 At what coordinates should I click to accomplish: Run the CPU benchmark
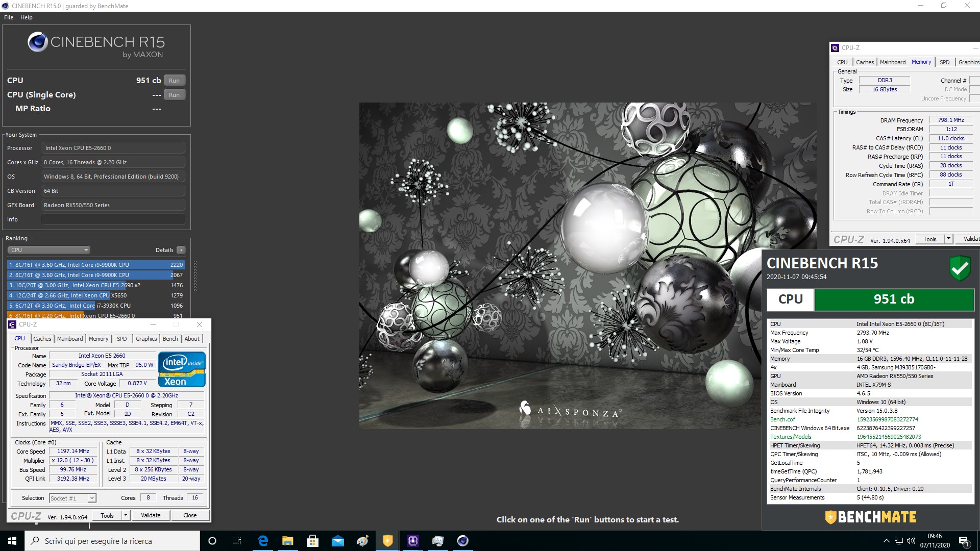pos(175,81)
